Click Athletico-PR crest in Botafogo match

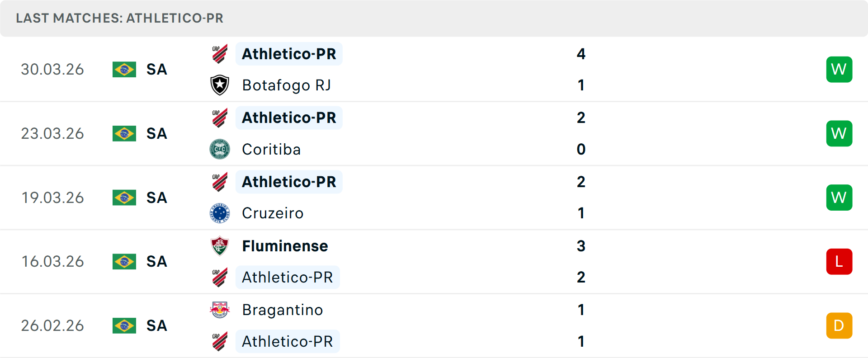pos(220,54)
